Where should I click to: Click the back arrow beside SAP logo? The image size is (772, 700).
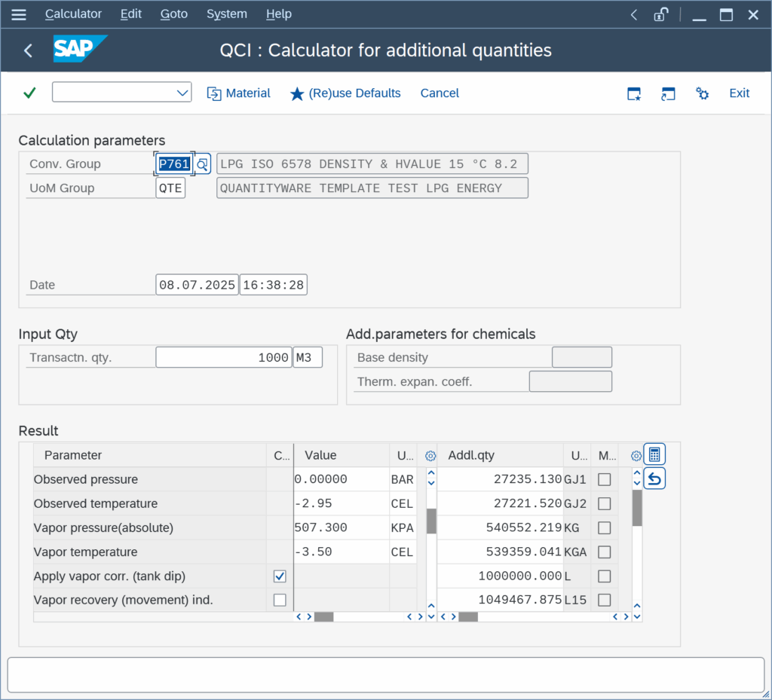click(x=28, y=50)
